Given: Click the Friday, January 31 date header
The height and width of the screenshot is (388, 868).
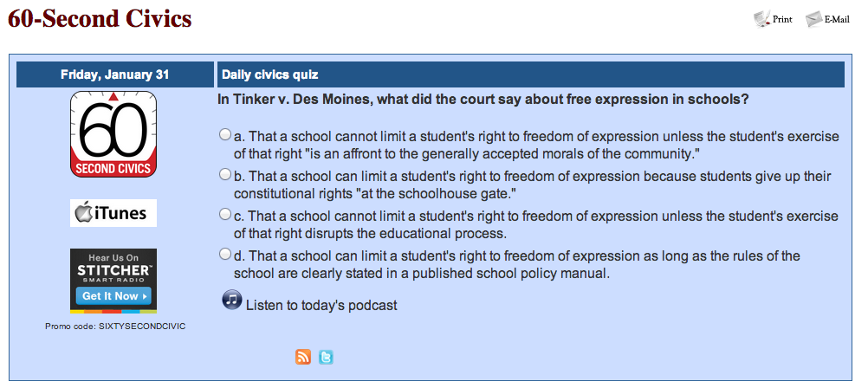Looking at the screenshot, I should tap(115, 74).
